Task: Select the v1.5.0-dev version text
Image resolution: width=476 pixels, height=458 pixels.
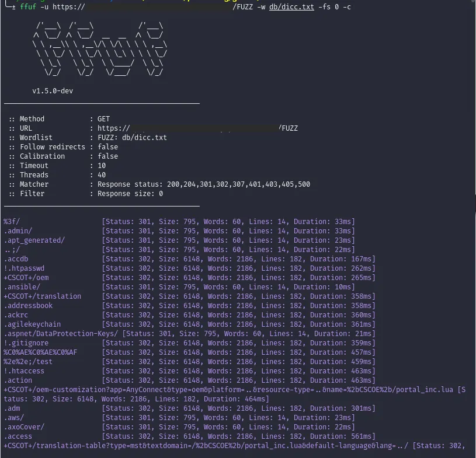Action: point(53,91)
